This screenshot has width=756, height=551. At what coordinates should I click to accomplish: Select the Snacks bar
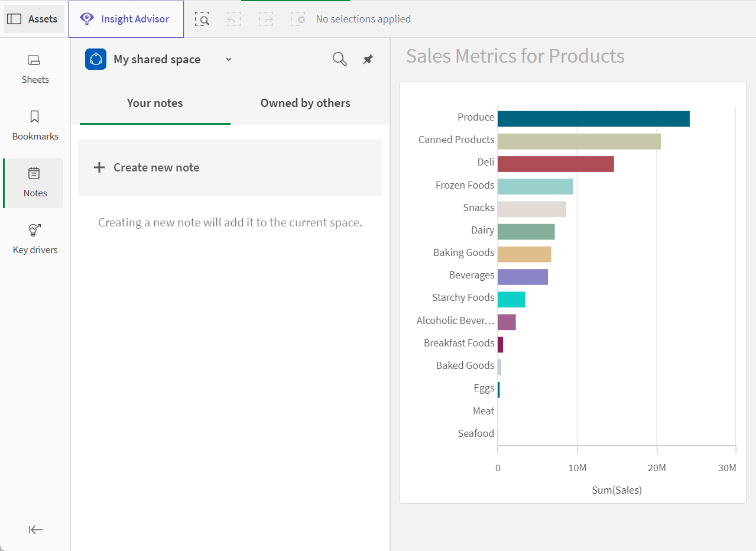click(x=532, y=209)
